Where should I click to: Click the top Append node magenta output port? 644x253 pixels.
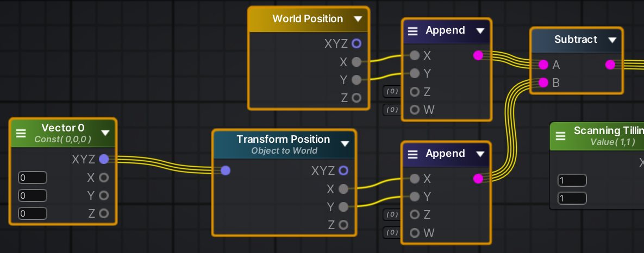pyautogui.click(x=478, y=55)
